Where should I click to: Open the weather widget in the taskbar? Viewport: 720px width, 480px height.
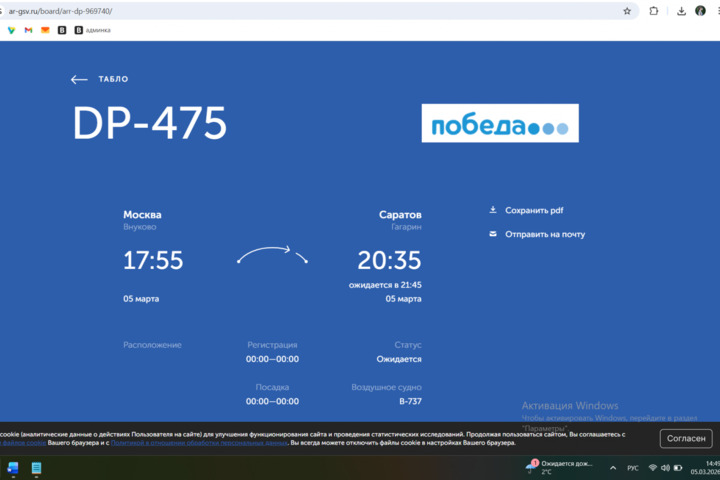560,467
